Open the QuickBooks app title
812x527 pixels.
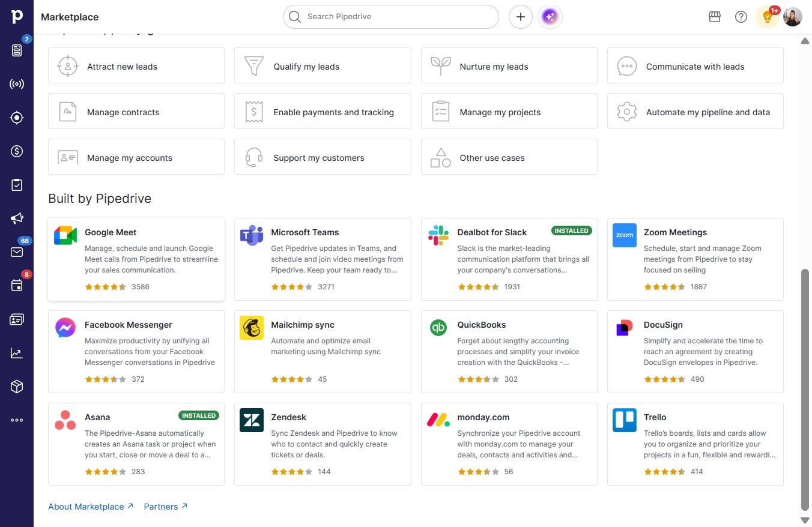(x=482, y=325)
